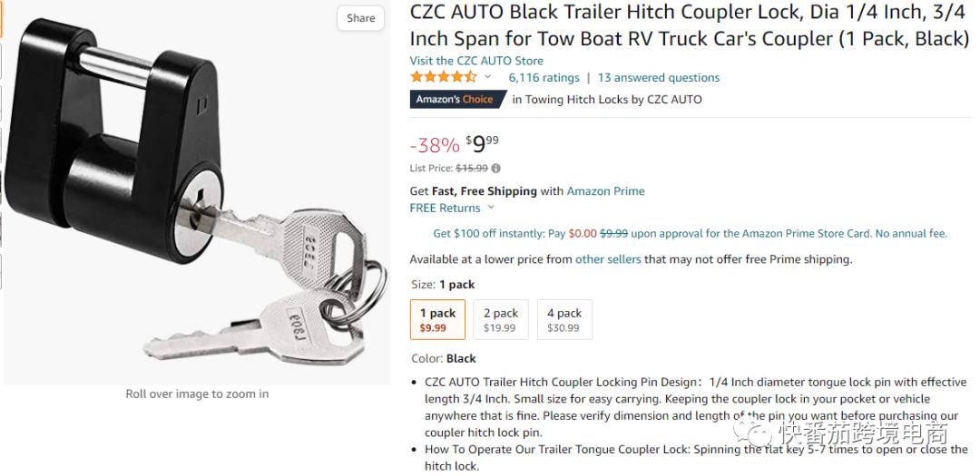Click the List Price info icon
The image size is (980, 476).
496,168
